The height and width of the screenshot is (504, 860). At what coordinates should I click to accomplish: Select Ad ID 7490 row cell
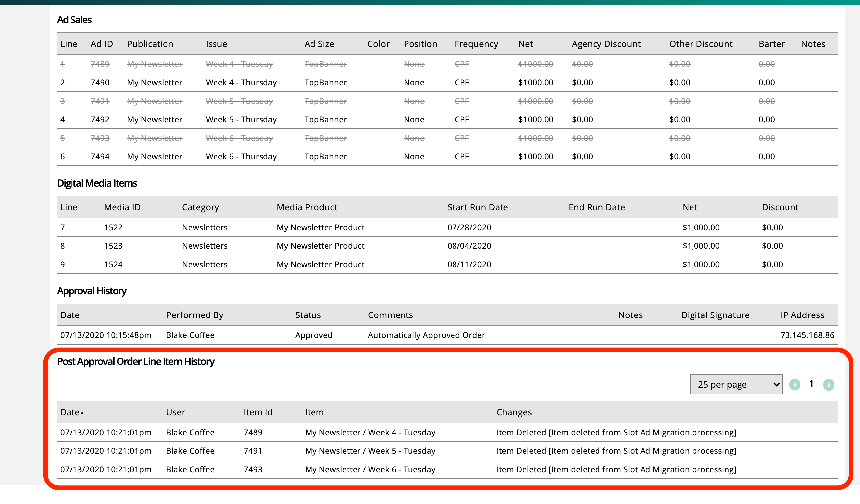(100, 83)
